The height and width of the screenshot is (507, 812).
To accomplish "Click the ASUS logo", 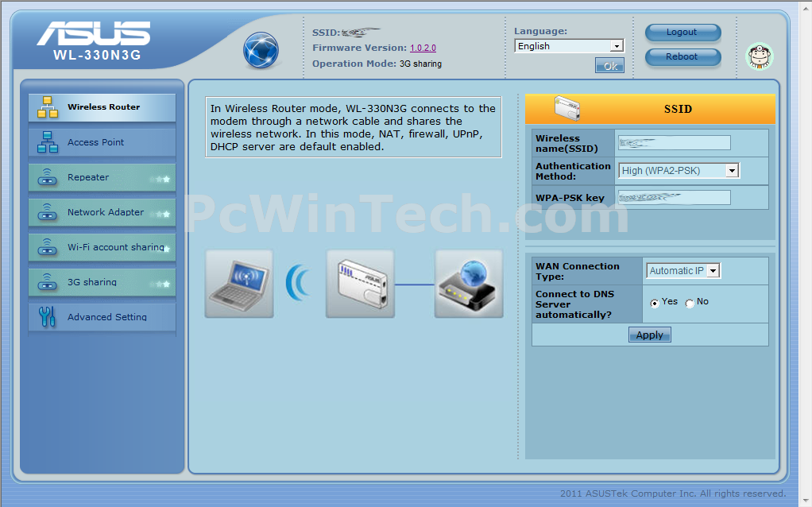I will [x=94, y=33].
